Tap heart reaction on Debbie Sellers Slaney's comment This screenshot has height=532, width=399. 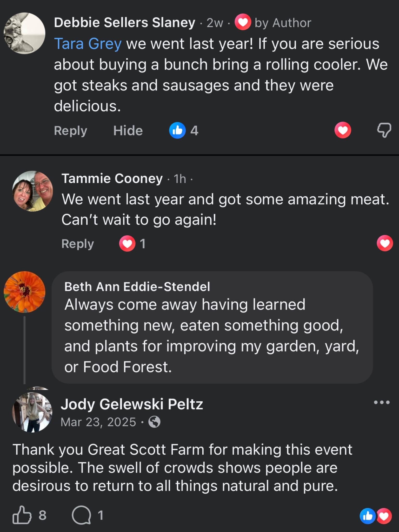[343, 130]
